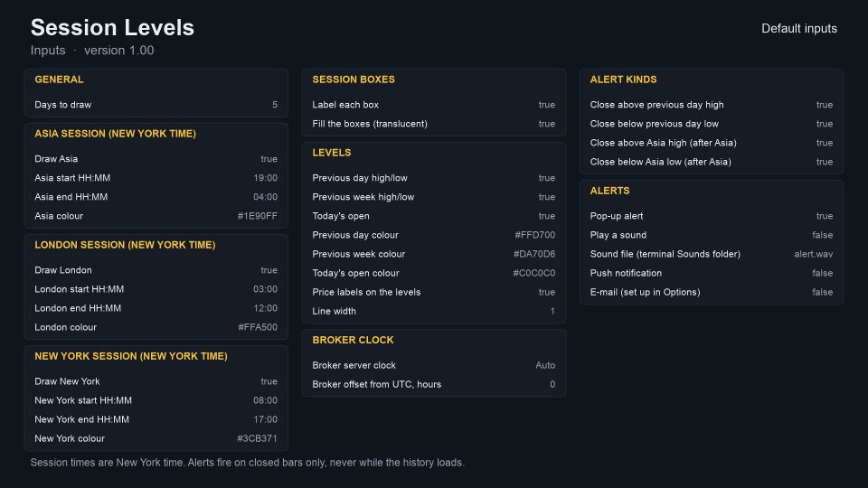Click the LEVELS section heading
This screenshot has height=488, width=868.
332,153
